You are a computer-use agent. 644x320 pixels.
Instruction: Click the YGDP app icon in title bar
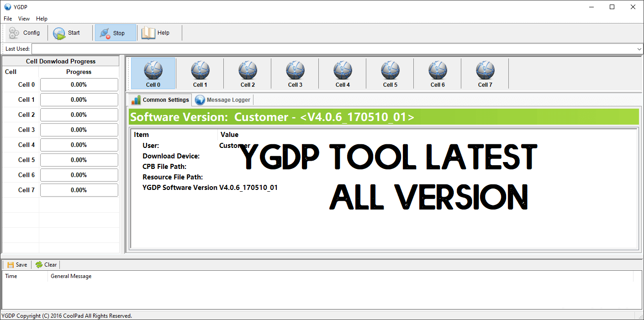pyautogui.click(x=7, y=7)
